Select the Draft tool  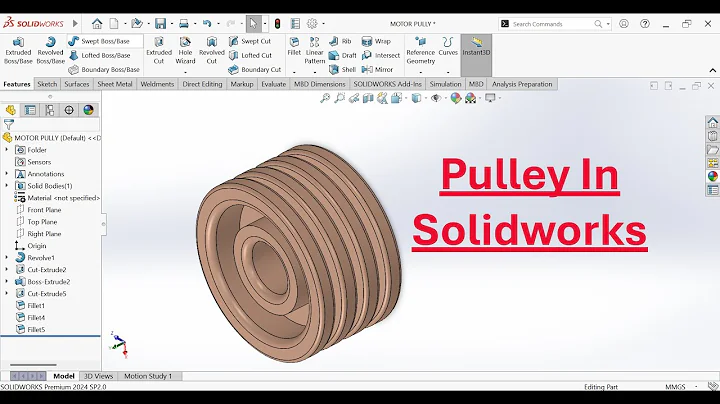click(x=343, y=56)
